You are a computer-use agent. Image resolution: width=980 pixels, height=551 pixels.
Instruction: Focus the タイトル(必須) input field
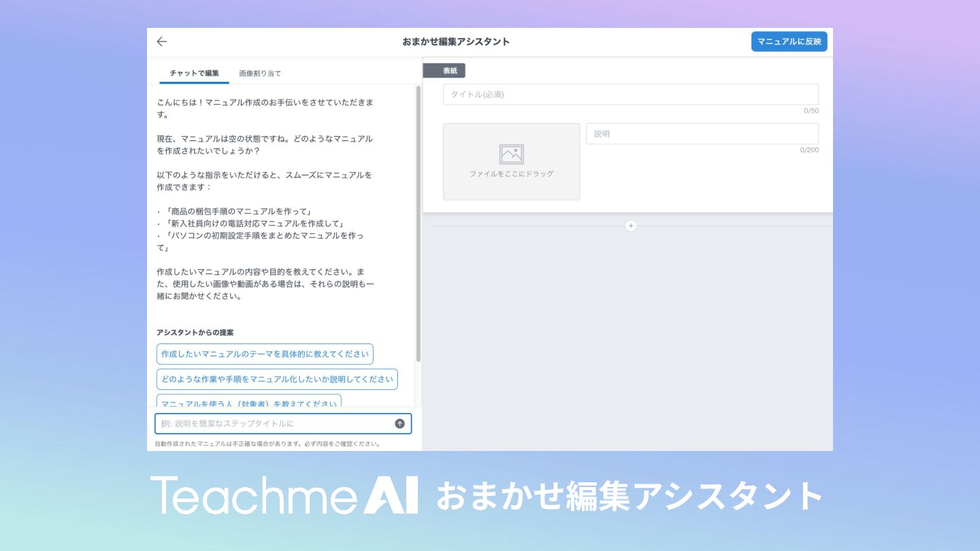(x=631, y=95)
